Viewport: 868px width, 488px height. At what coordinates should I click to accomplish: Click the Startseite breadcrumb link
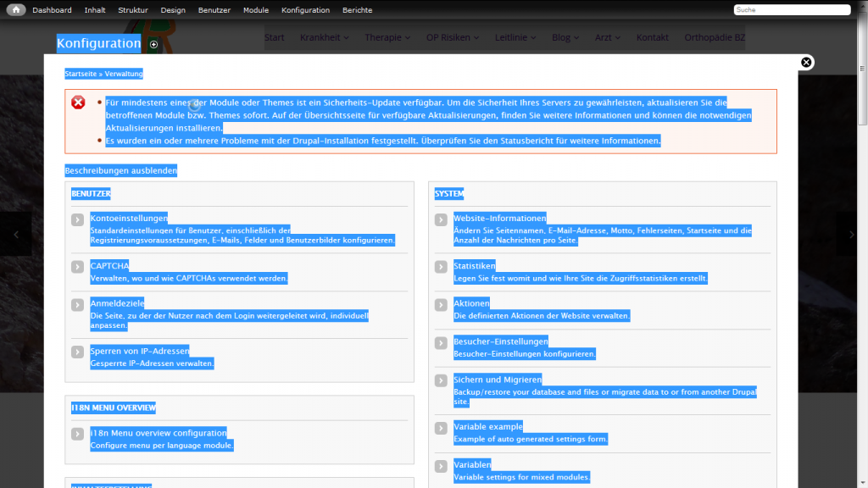(x=81, y=74)
